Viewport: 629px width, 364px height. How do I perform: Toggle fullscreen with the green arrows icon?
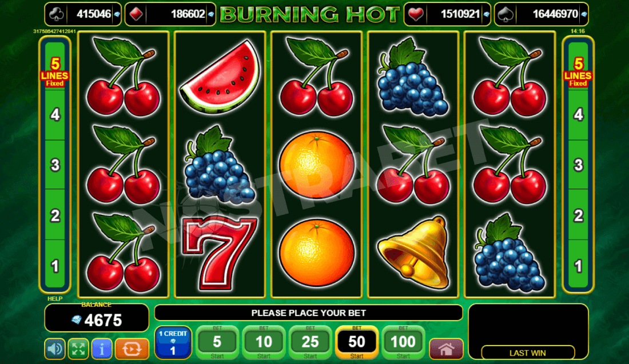pos(78,349)
